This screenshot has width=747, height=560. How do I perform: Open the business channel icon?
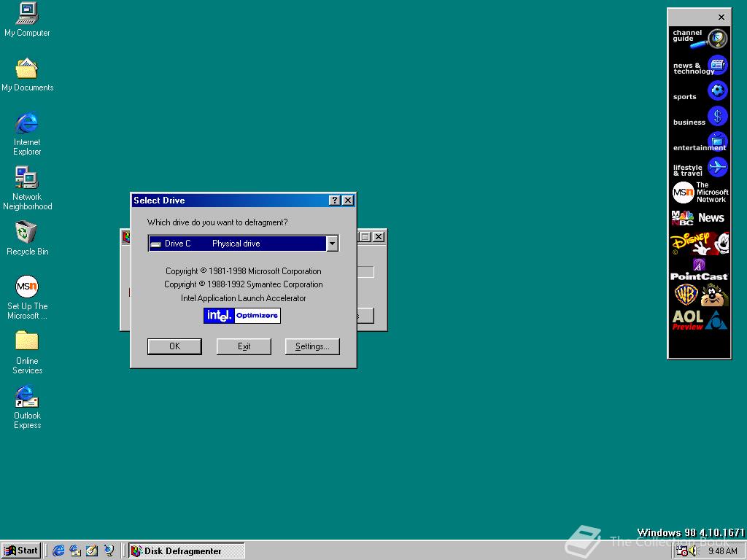click(x=698, y=116)
